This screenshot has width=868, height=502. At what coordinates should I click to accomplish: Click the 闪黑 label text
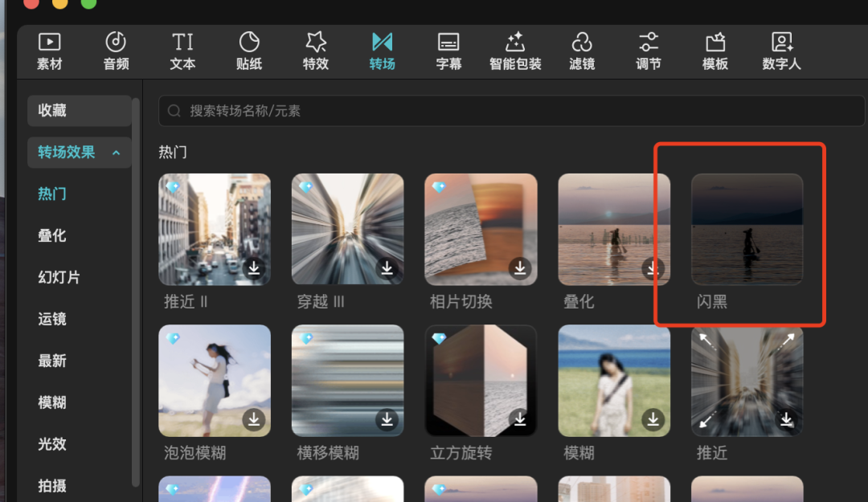click(711, 302)
